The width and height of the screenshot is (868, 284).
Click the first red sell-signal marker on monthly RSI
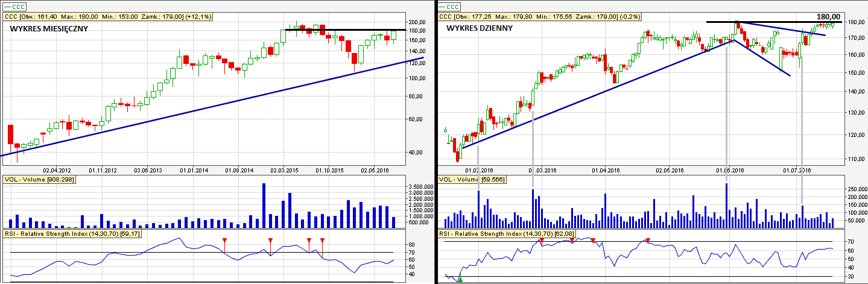(224, 241)
